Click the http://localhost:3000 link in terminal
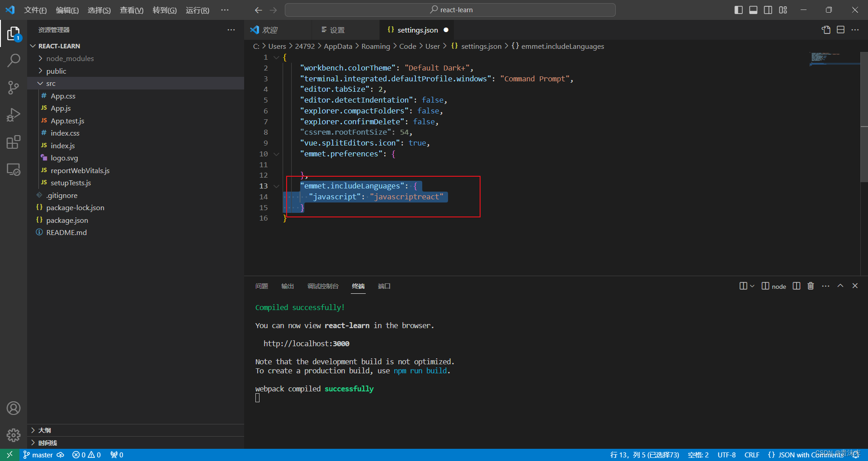 (307, 343)
